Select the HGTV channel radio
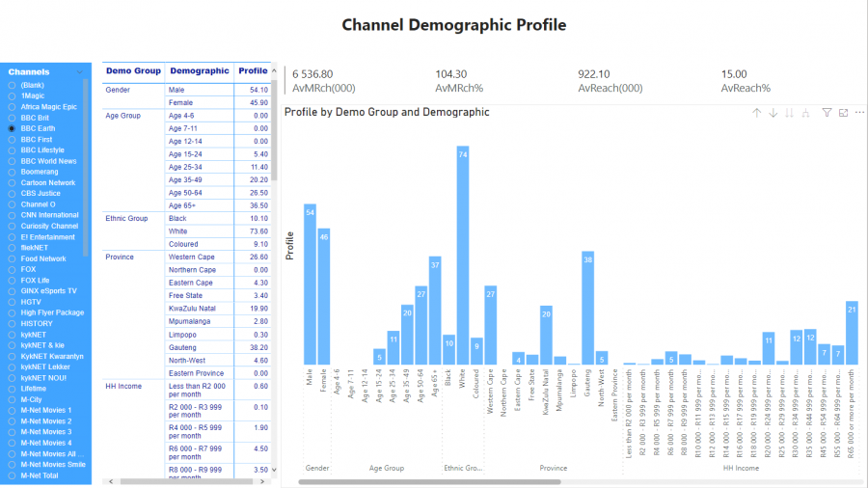The image size is (868, 488). (x=12, y=302)
